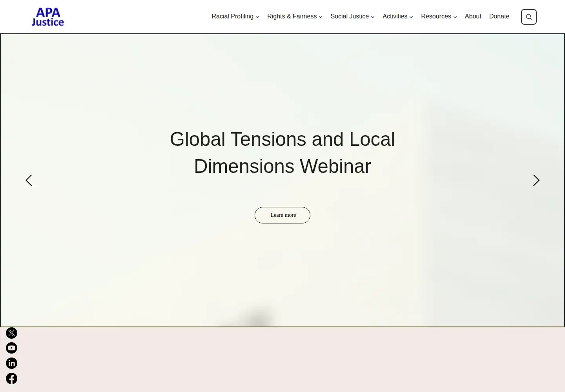Go to the previous slide arrow

pyautogui.click(x=29, y=180)
